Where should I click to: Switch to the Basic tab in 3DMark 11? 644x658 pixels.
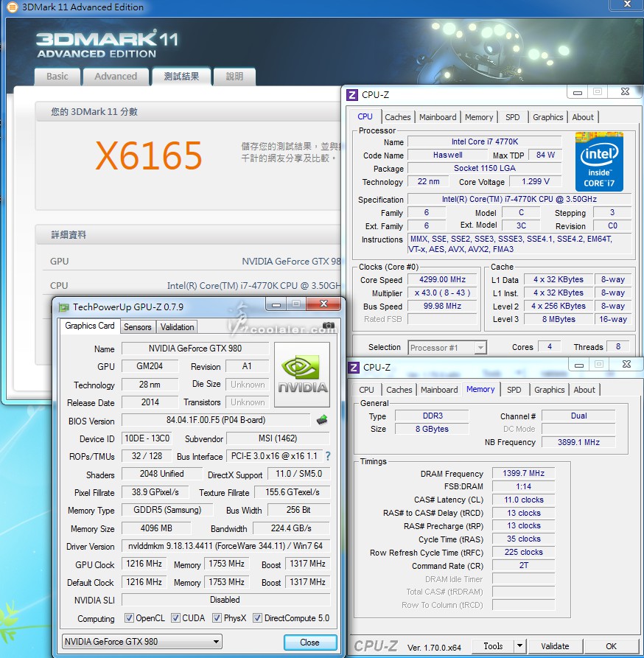point(57,77)
